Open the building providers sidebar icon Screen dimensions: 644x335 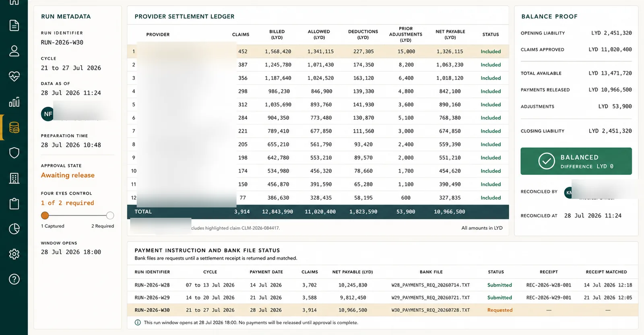click(14, 178)
